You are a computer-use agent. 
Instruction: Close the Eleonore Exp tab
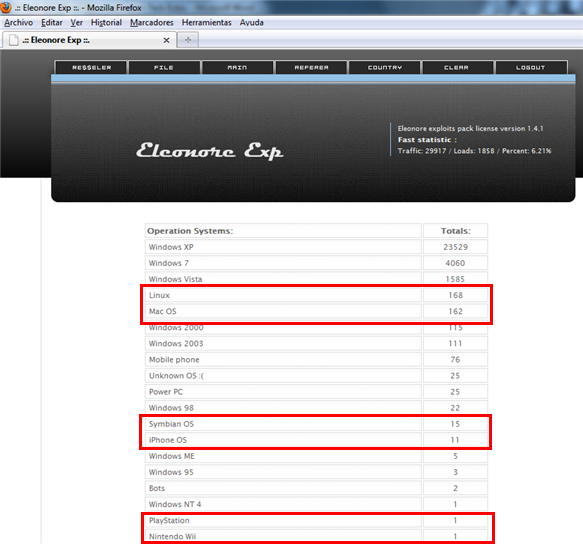(x=166, y=40)
